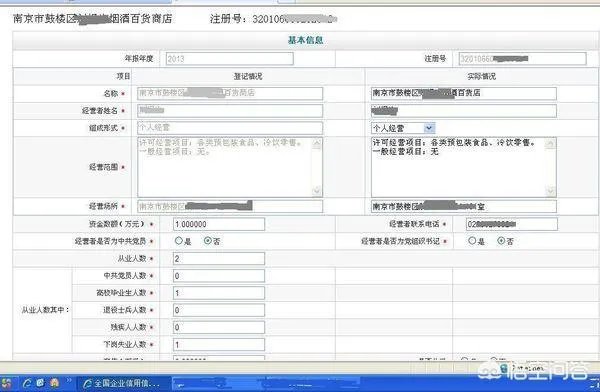This screenshot has width=600, height=392.
Task: Click the 经营者联系电话 input field
Action: [x=512, y=224]
